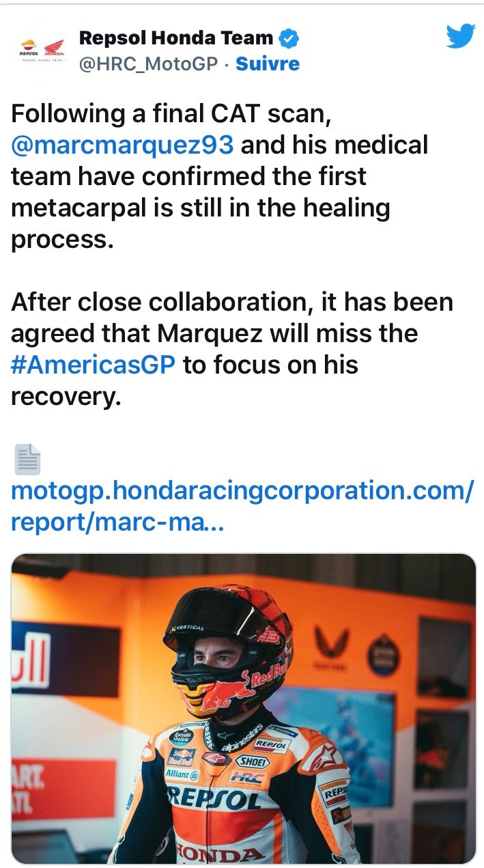Enlarge the rider photo thumbnail
484x868 pixels.
pyautogui.click(x=244, y=708)
